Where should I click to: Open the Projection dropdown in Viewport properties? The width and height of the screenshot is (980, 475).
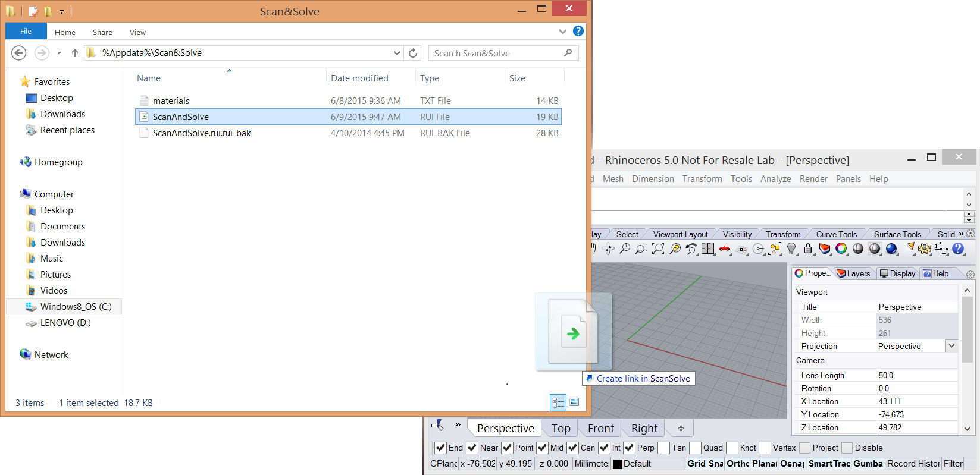(x=951, y=346)
